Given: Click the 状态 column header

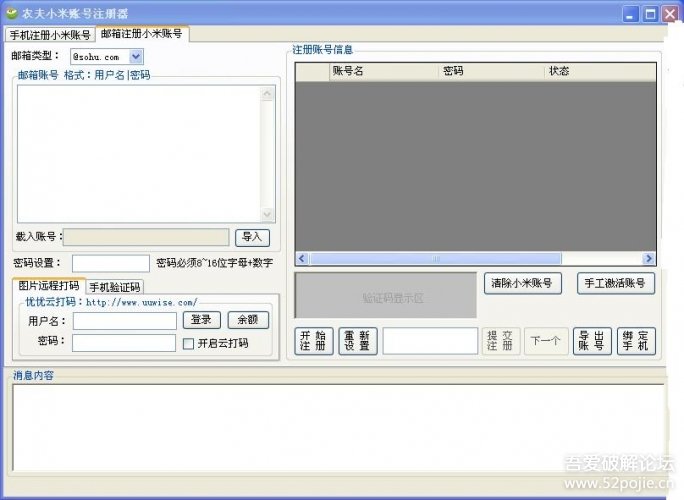Looking at the screenshot, I should (x=601, y=71).
